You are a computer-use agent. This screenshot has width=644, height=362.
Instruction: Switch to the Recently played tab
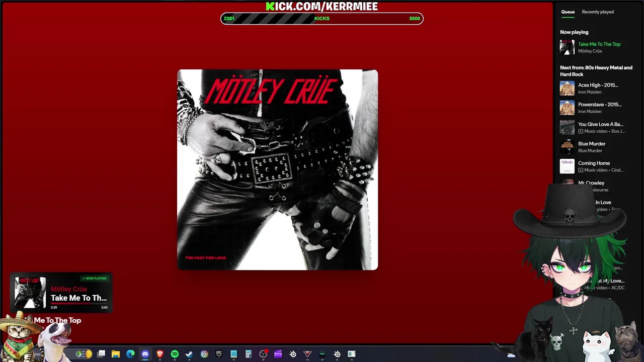point(598,12)
